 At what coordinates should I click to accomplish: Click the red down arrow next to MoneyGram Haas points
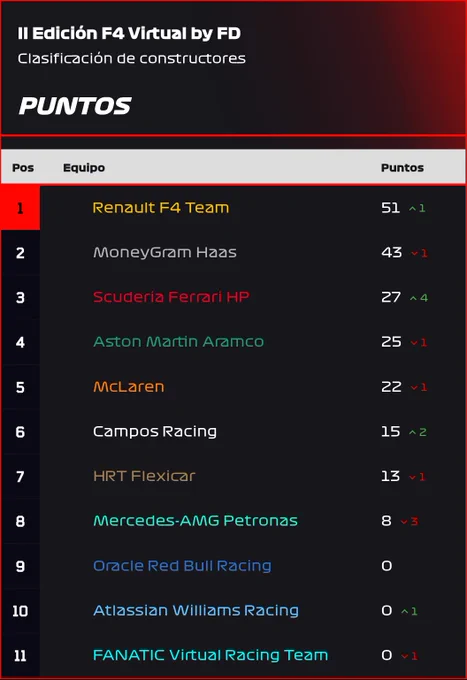click(x=419, y=253)
